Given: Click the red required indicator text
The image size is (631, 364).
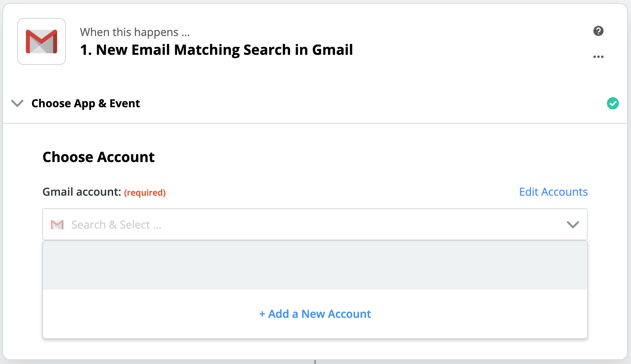Looking at the screenshot, I should (145, 193).
